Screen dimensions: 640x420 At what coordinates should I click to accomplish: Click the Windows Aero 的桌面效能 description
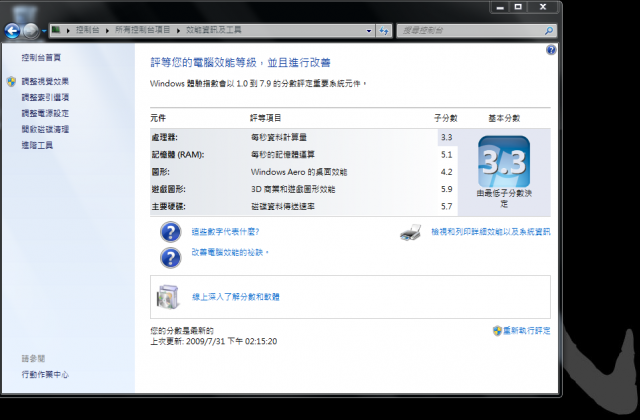coord(299,172)
